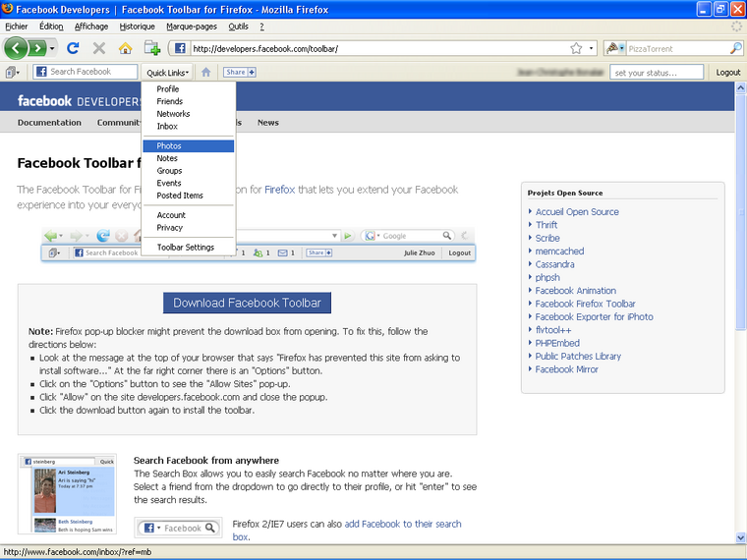Viewport: 747px width, 560px height.
Task: Open the Marque-pages menu
Action: pos(192,27)
